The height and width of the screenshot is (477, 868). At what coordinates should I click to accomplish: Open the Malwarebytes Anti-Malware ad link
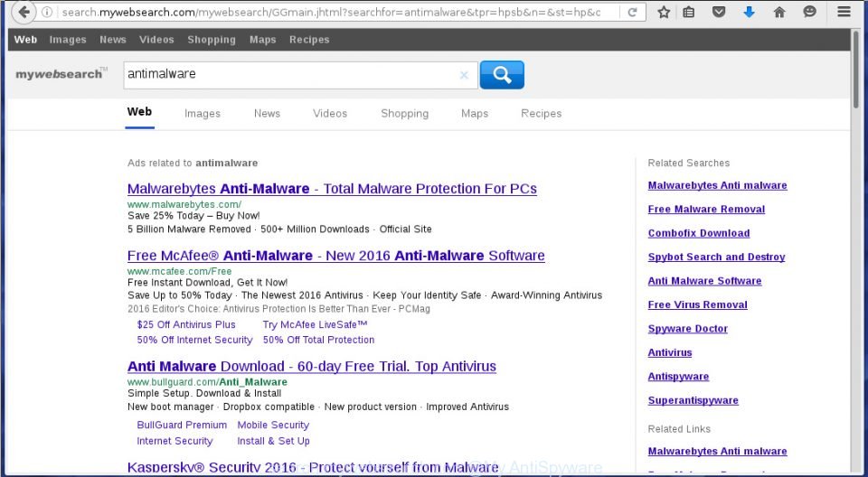coord(332,189)
